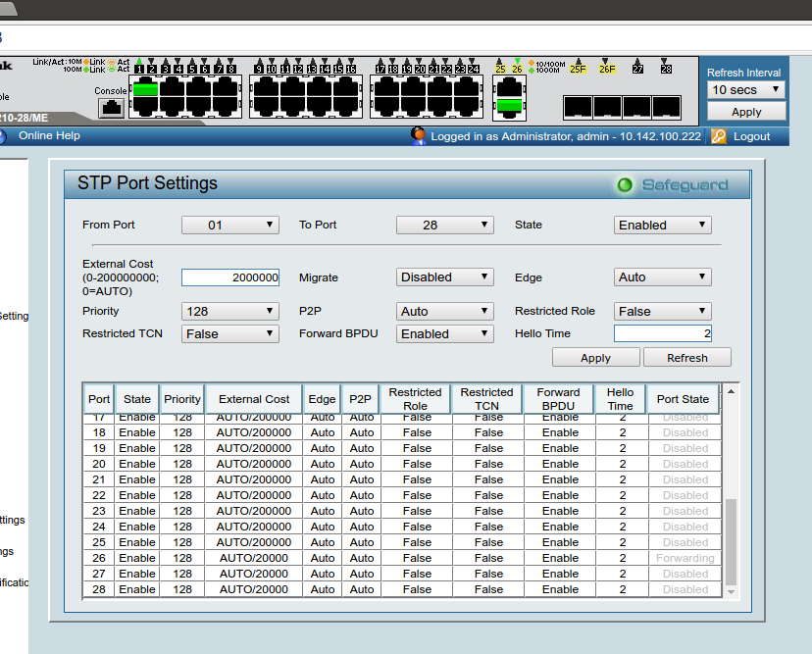Click the Port State column header

tap(683, 399)
